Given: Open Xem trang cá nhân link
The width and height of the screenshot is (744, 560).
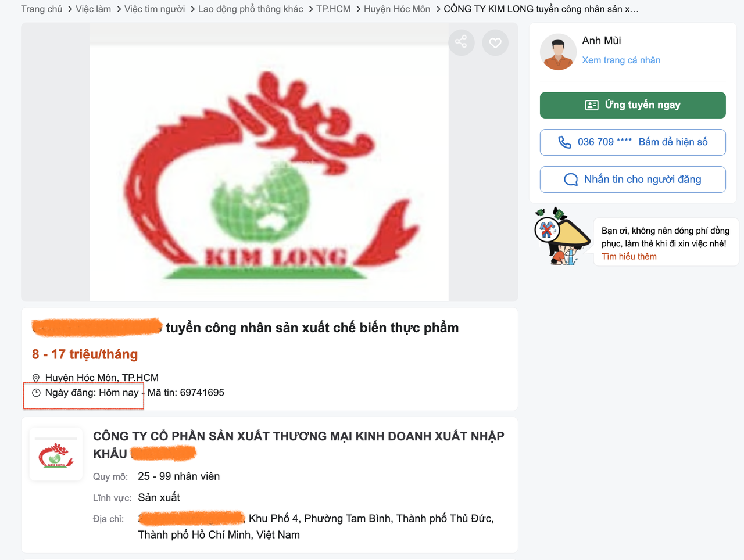Looking at the screenshot, I should click(x=621, y=60).
